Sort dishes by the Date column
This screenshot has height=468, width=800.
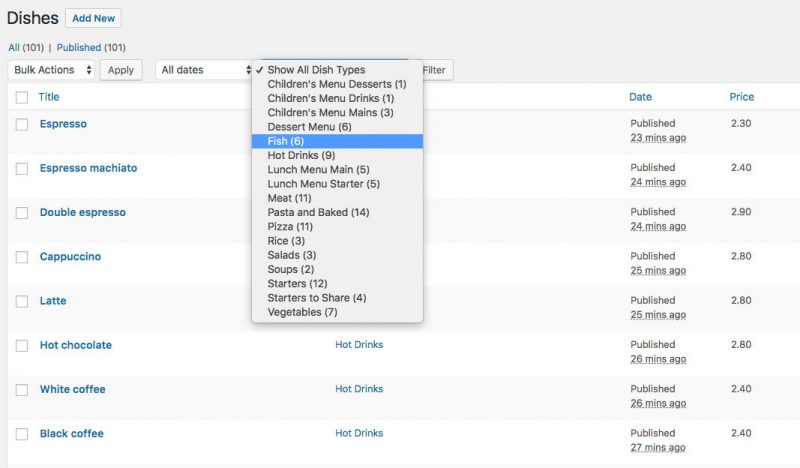click(640, 97)
